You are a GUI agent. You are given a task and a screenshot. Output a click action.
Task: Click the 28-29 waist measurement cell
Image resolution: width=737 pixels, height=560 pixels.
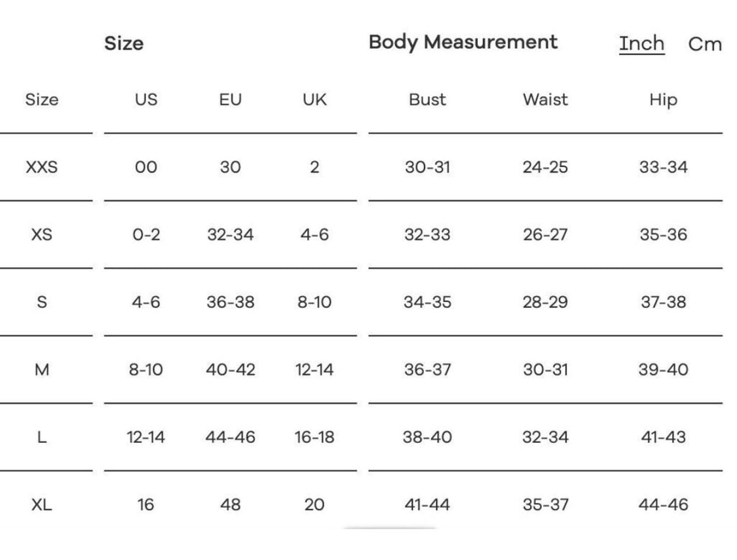pyautogui.click(x=545, y=301)
